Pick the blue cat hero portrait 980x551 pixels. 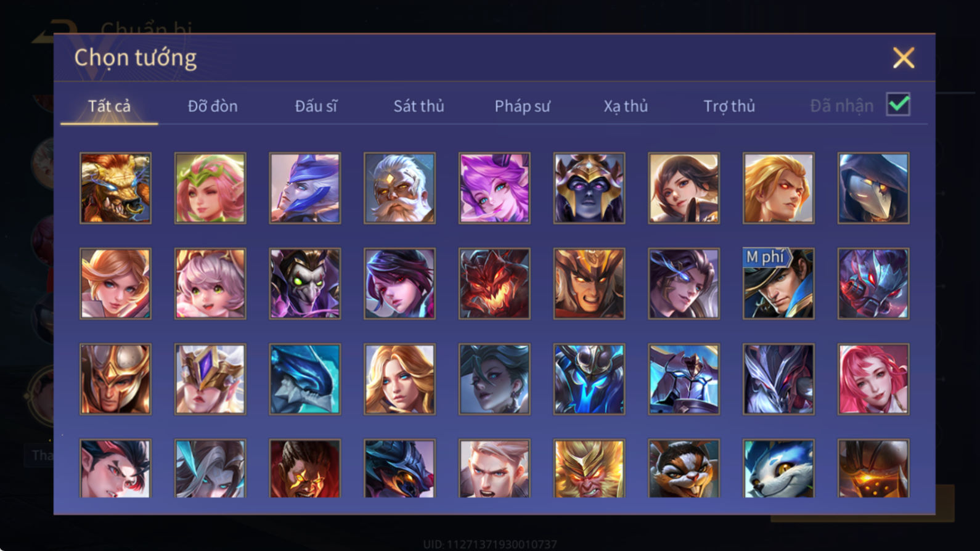pyautogui.click(x=778, y=468)
